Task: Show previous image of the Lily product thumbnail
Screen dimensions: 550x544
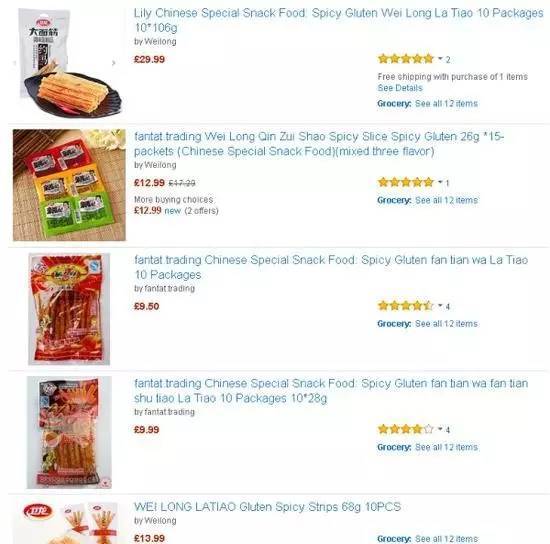Action: tap(15, 63)
